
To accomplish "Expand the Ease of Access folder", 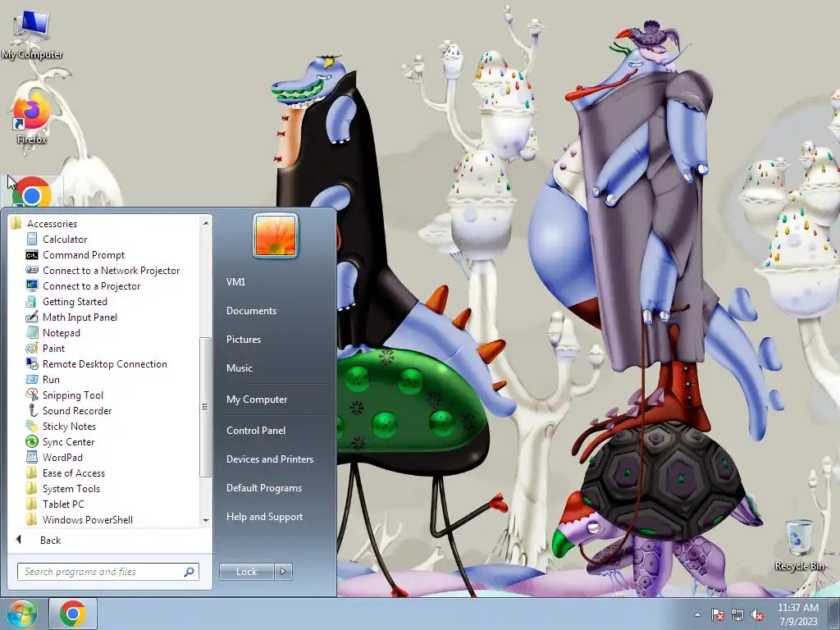I will click(73, 473).
